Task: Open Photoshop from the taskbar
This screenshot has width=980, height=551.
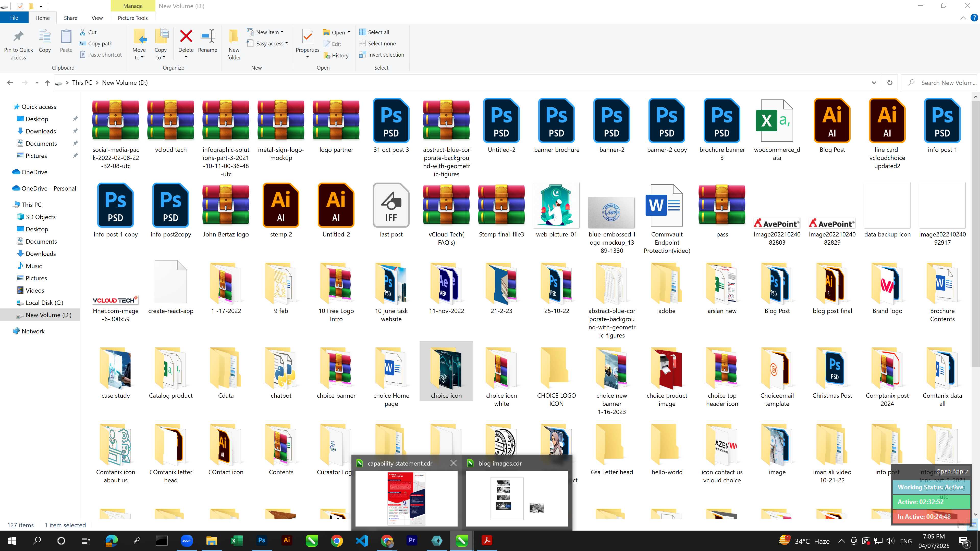Action: coord(262,540)
